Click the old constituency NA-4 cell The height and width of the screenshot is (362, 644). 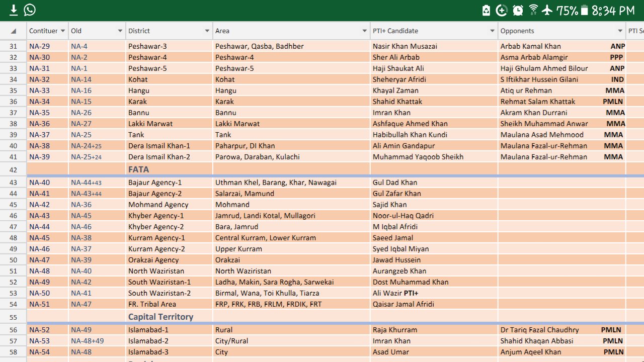(97, 46)
